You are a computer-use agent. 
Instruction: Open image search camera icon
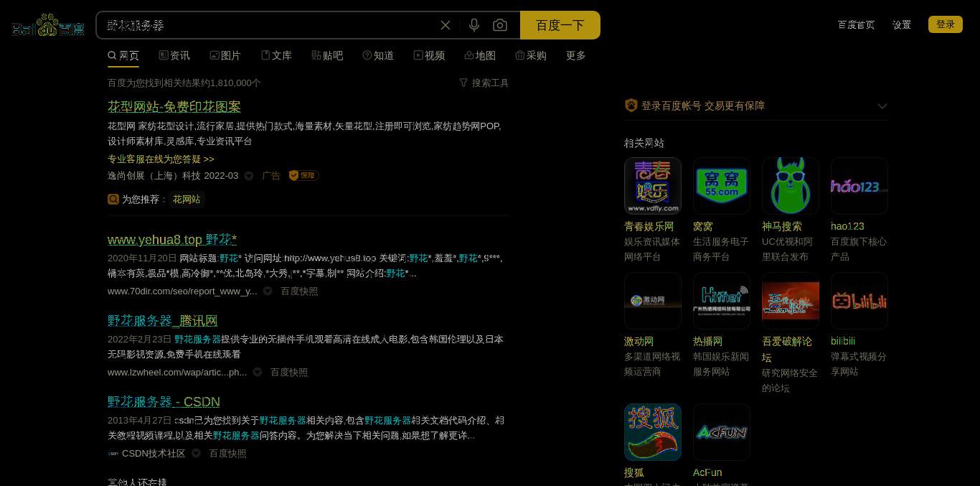point(500,25)
